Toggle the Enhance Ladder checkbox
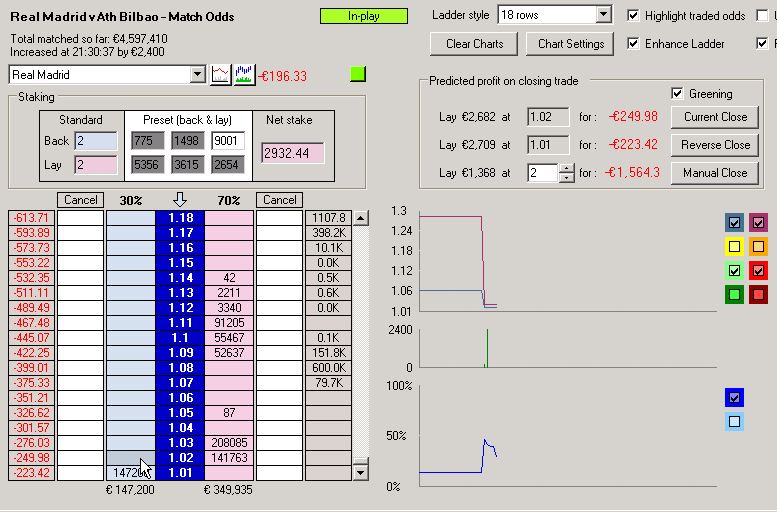The height and width of the screenshot is (512, 777). click(633, 44)
